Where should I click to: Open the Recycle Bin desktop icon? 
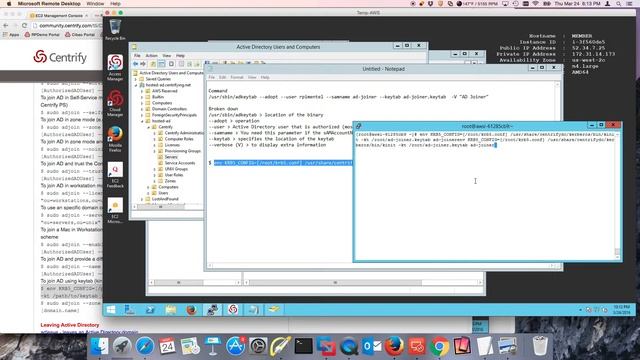(115, 30)
